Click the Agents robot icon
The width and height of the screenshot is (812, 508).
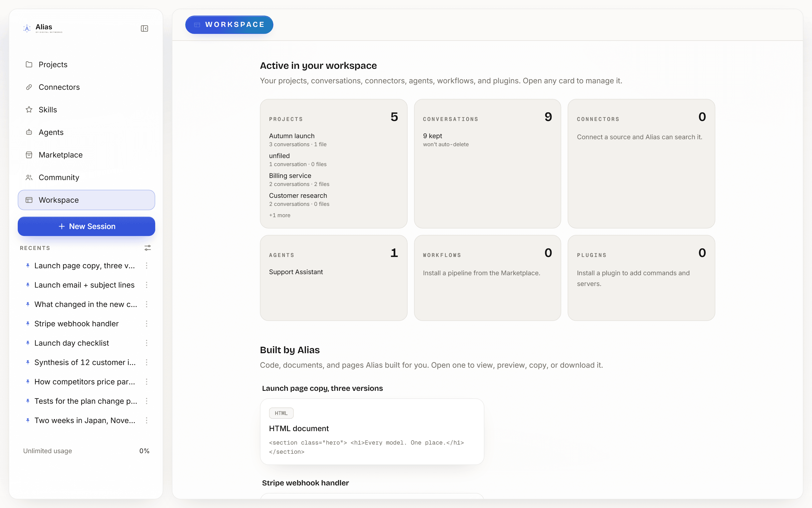(x=29, y=132)
